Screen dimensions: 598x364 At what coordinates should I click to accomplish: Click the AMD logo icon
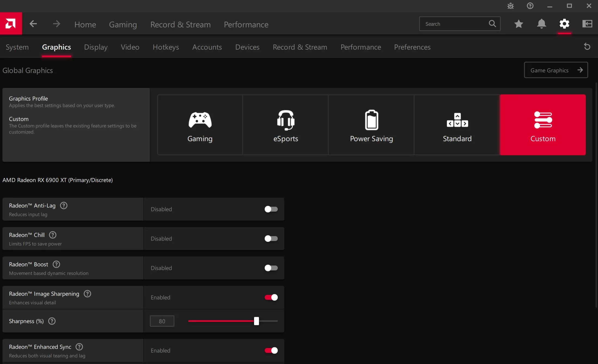pyautogui.click(x=11, y=24)
